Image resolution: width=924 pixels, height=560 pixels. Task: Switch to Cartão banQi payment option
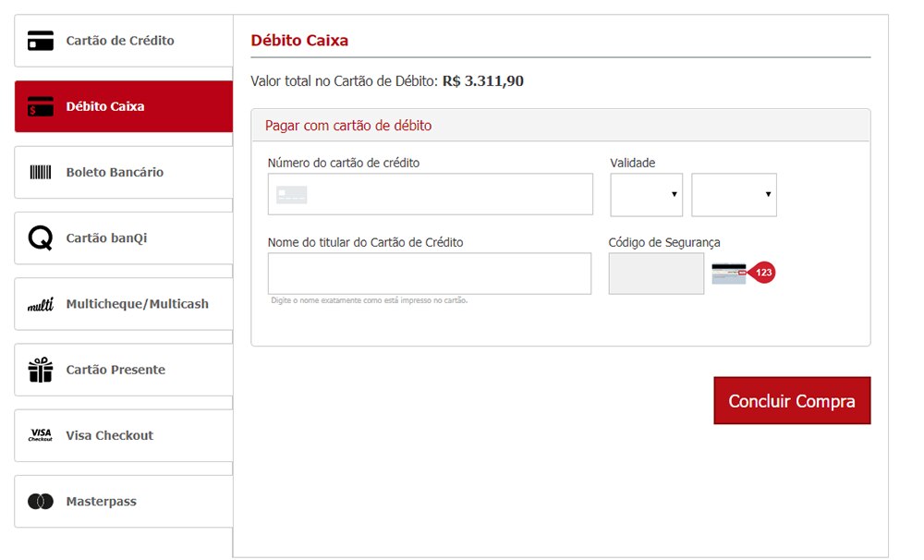point(124,238)
